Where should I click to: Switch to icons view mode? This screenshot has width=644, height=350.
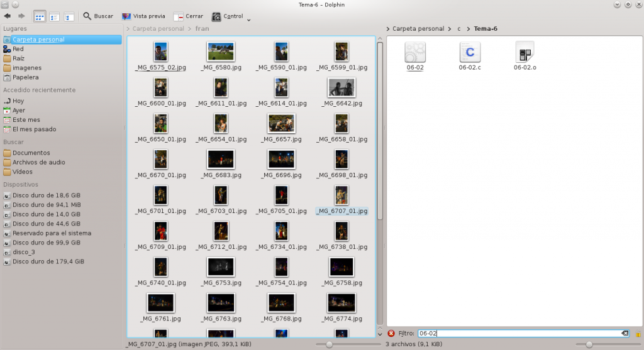40,17
